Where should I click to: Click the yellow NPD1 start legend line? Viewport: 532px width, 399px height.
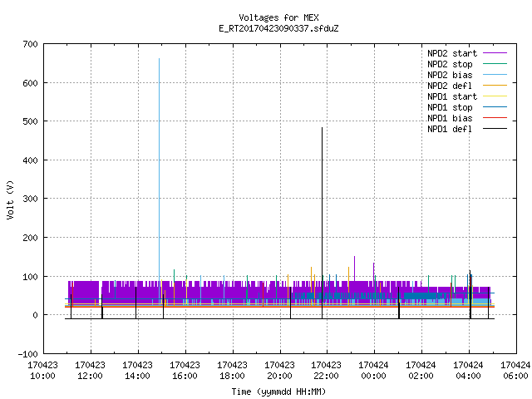pos(495,96)
